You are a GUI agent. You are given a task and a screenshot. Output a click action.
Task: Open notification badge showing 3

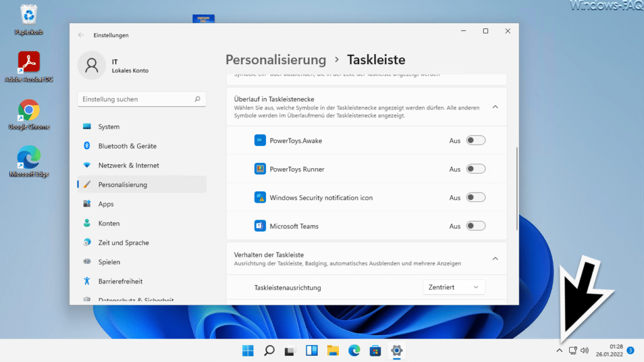(x=630, y=351)
